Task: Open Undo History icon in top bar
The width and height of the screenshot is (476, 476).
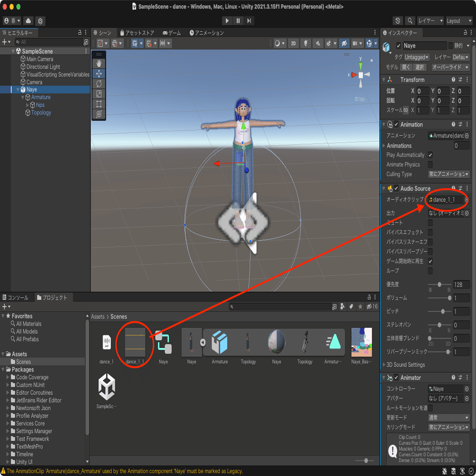Action: point(398,21)
